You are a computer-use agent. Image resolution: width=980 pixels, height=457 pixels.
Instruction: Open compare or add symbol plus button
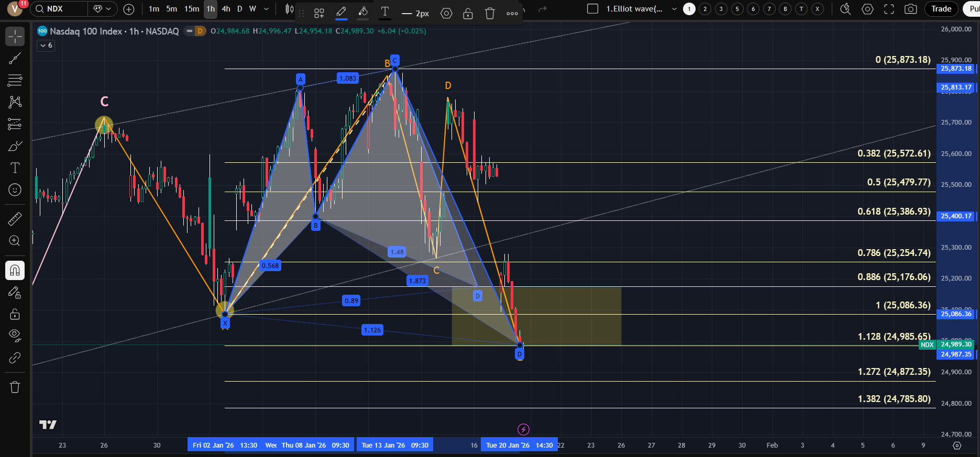(129, 9)
